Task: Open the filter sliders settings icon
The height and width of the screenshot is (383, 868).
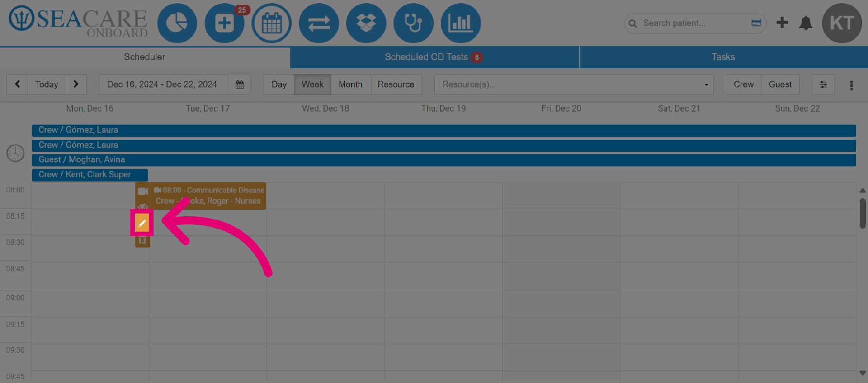Action: click(x=823, y=84)
